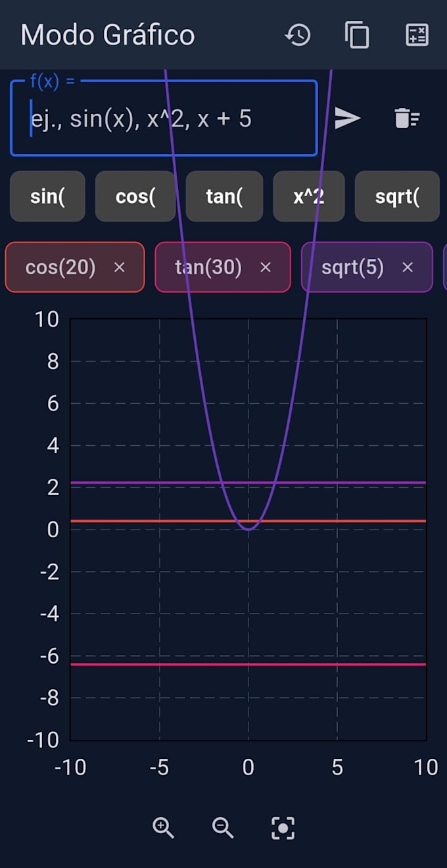Select the cos(20) chip label
The width and height of the screenshot is (447, 868).
coord(60,267)
